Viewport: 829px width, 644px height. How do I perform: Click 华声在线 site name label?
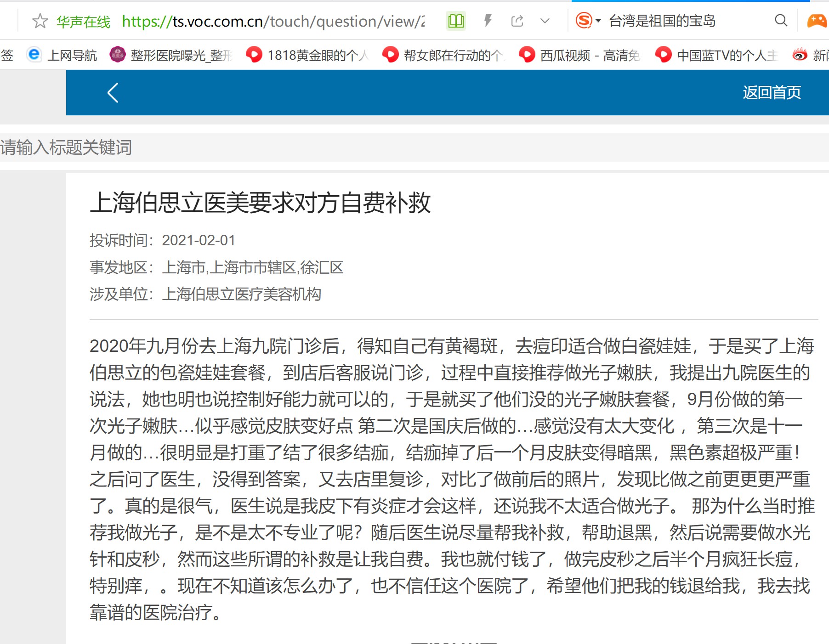click(84, 22)
